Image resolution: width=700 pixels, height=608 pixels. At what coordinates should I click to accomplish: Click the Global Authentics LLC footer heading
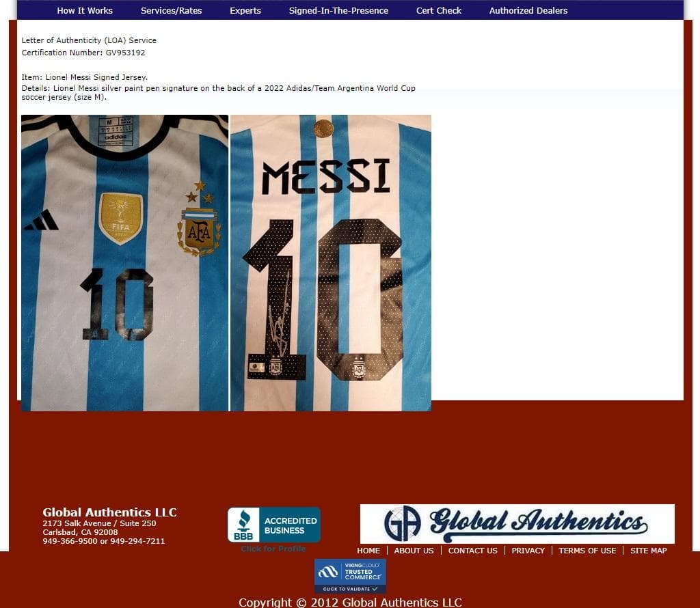click(109, 512)
